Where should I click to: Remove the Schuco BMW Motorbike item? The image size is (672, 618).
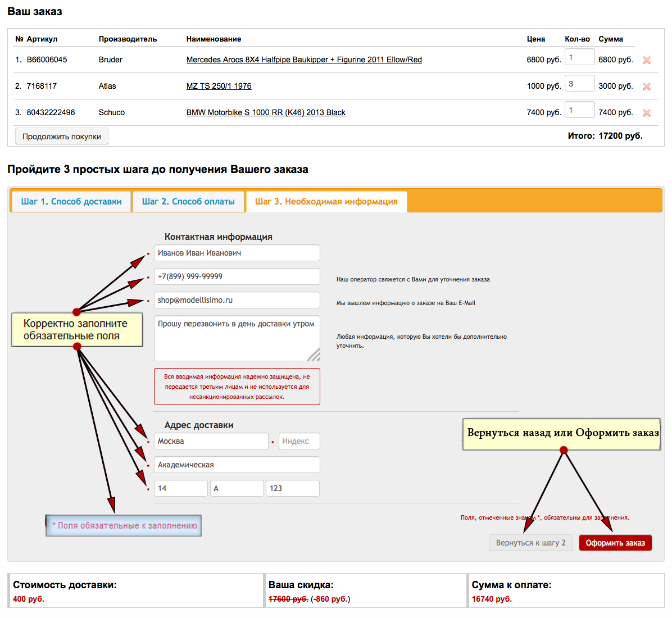pyautogui.click(x=646, y=113)
